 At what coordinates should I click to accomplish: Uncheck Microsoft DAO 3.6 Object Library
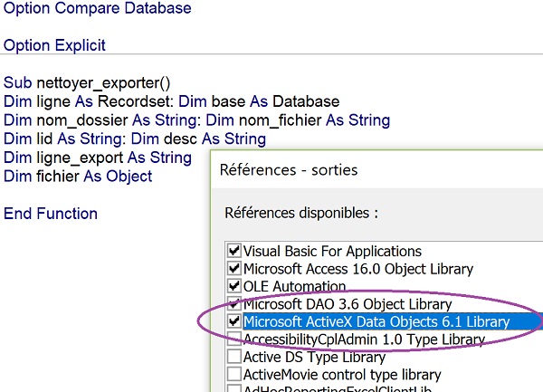234,304
